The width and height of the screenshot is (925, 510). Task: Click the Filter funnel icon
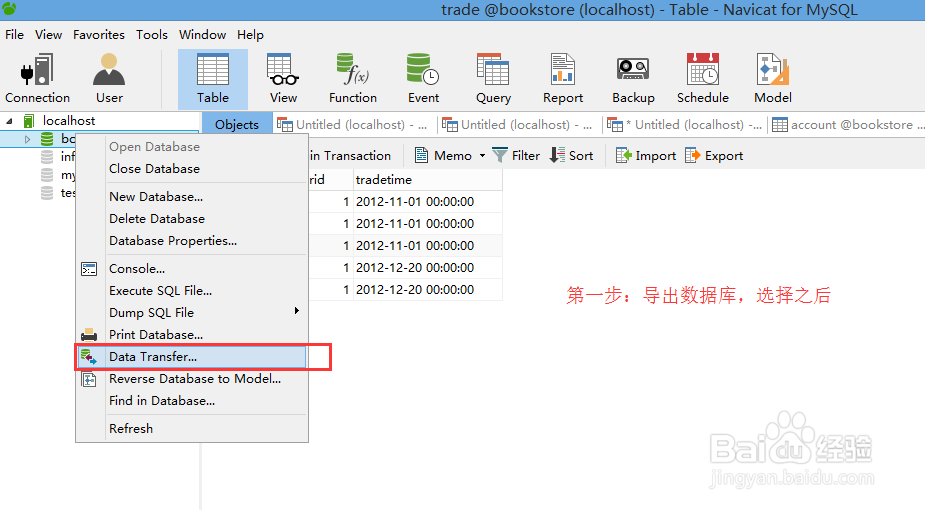tap(500, 155)
